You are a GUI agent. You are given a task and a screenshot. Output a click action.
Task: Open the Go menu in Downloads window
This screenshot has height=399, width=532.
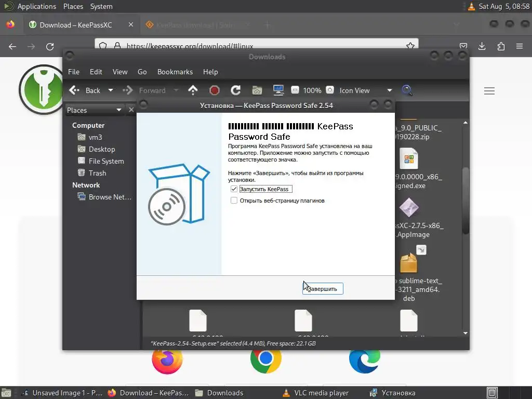pos(142,72)
